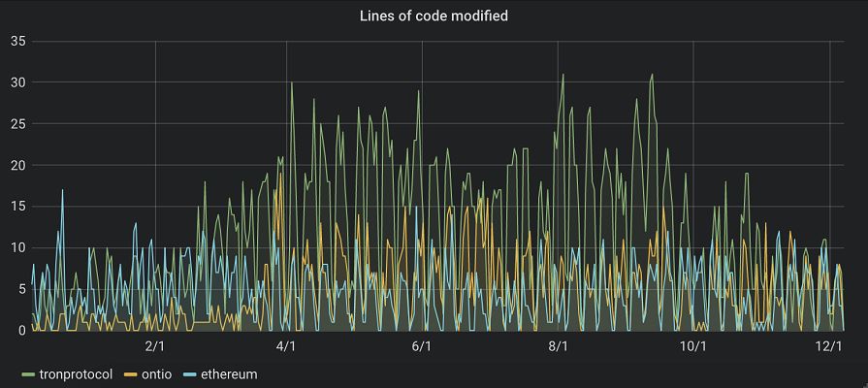Click the 10/1 x-axis date label
Screen dimensions: 868x388
click(691, 346)
